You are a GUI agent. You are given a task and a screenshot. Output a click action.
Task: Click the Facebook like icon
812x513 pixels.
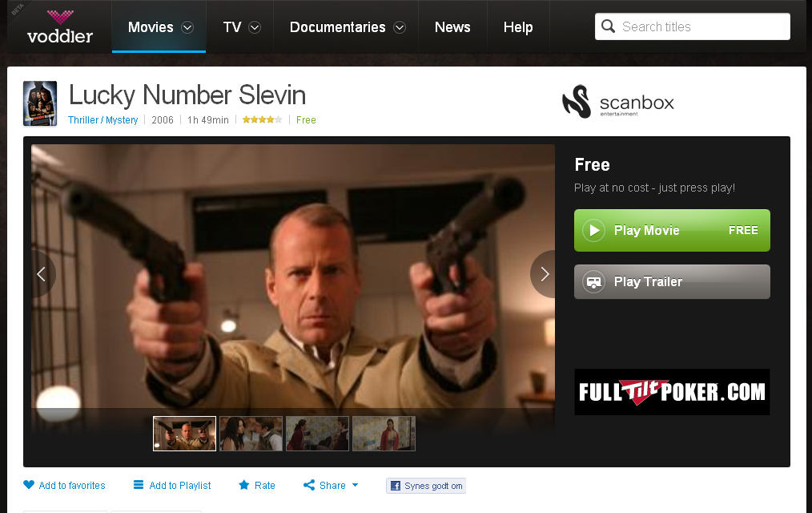[396, 486]
